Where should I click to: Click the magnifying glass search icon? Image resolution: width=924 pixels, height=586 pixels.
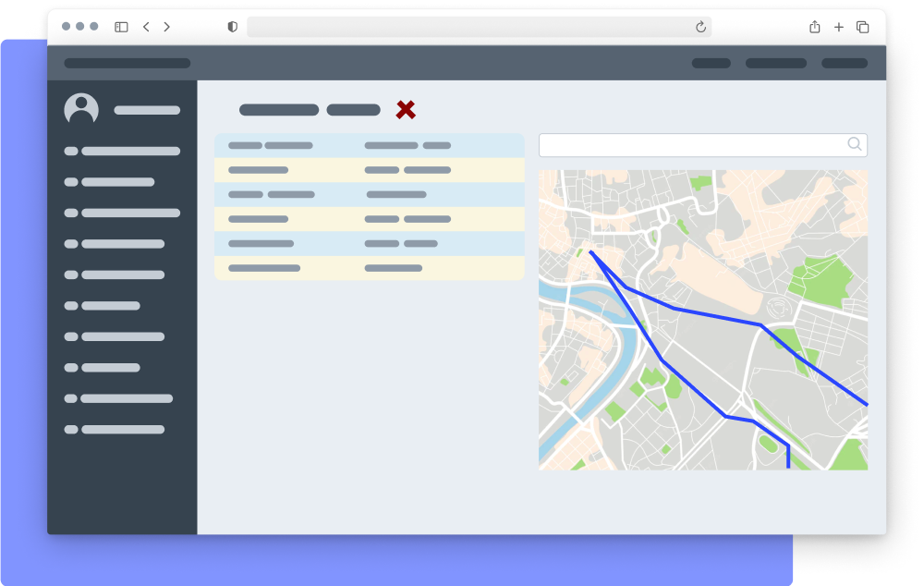click(x=854, y=144)
